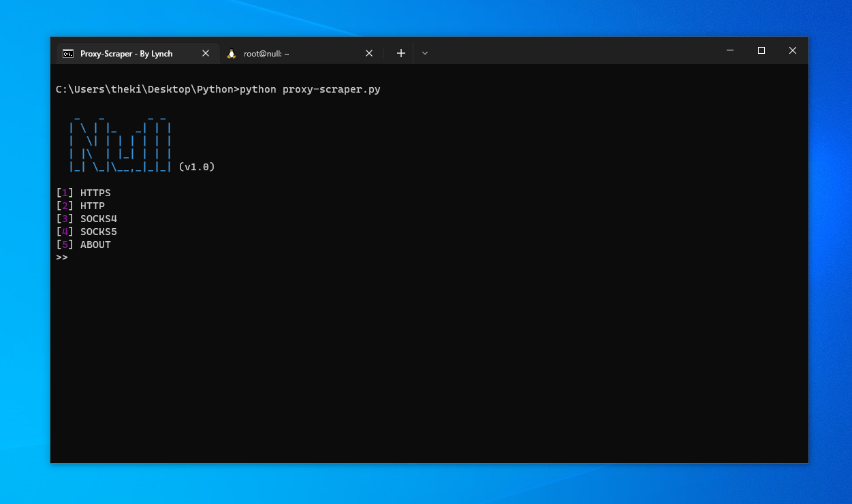
Task: Close the terminal window
Action: 793,50
